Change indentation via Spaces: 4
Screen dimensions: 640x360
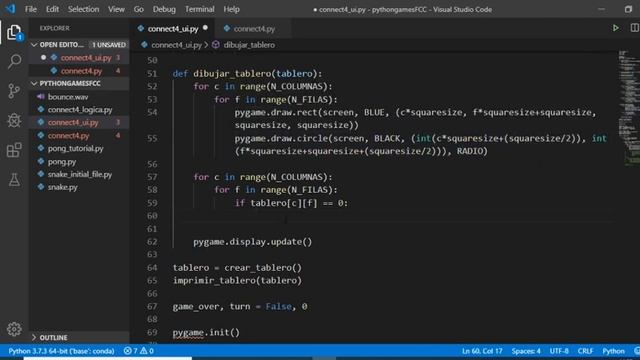(x=526, y=351)
